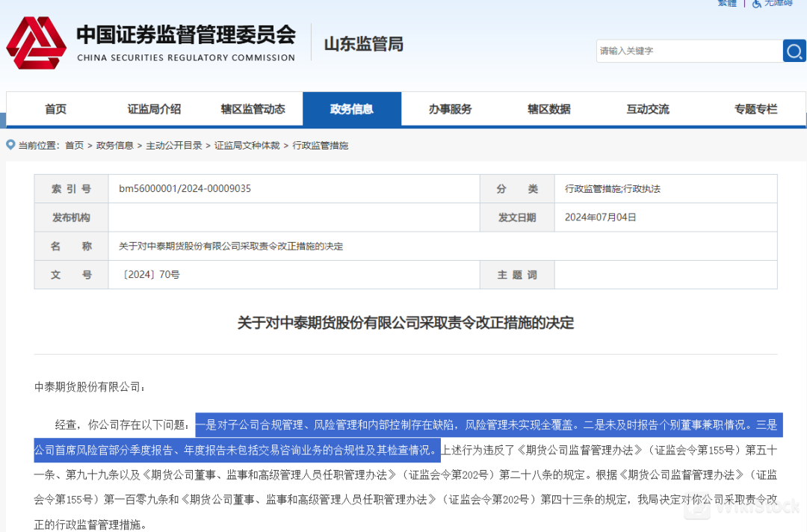The image size is (807, 532).
Task: Click the wheelchair accessibility icon
Action: [756, 4]
